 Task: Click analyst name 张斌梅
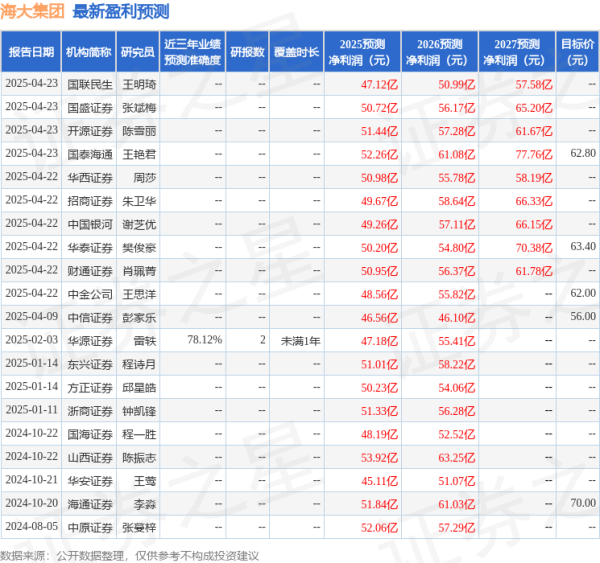(x=139, y=108)
